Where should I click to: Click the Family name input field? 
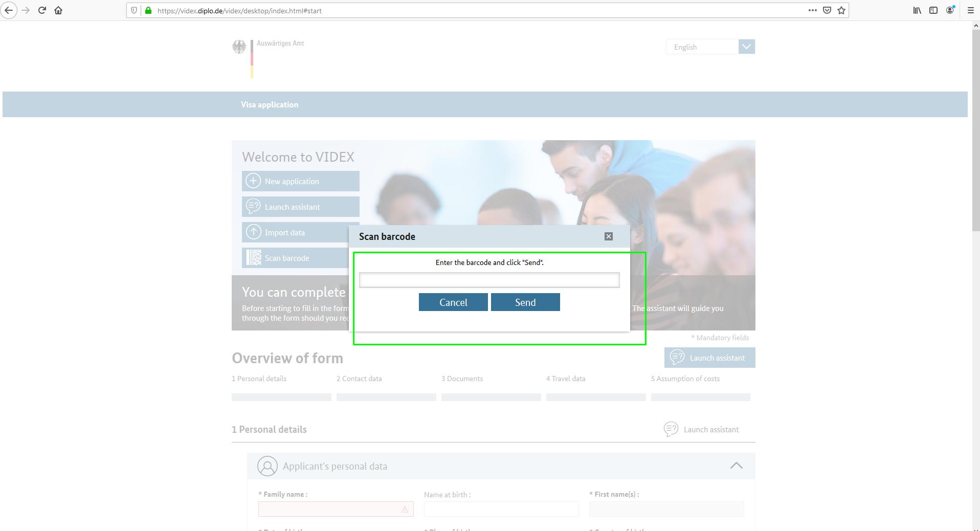click(336, 509)
